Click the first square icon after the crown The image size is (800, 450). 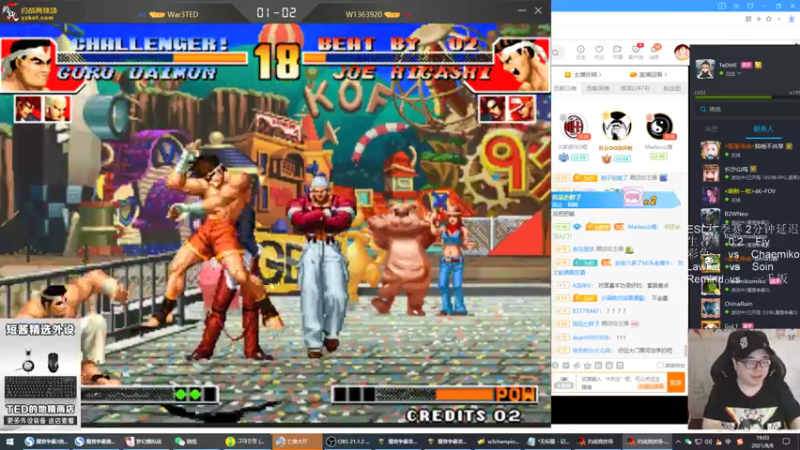pos(598,365)
